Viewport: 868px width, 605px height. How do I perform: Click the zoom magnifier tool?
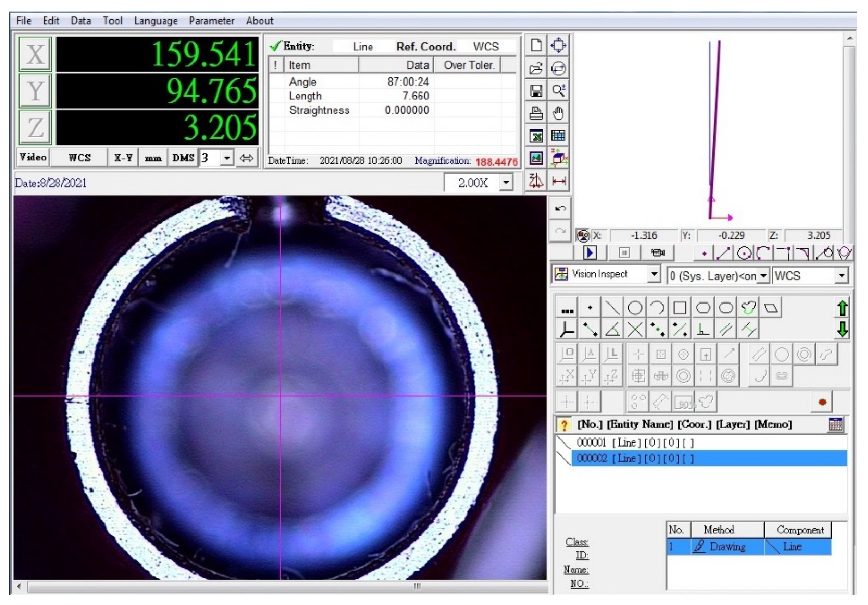(558, 90)
